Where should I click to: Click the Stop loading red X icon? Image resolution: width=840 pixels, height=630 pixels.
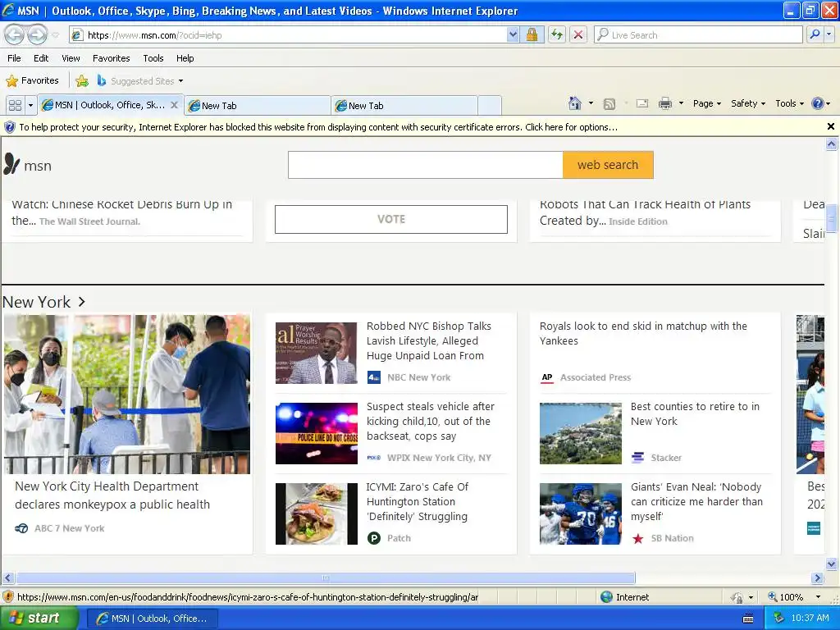pos(578,34)
